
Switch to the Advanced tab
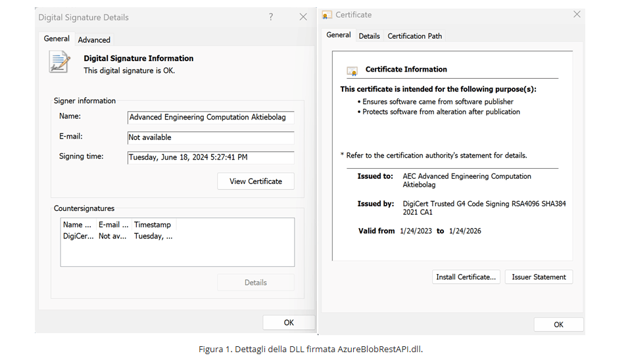click(94, 40)
